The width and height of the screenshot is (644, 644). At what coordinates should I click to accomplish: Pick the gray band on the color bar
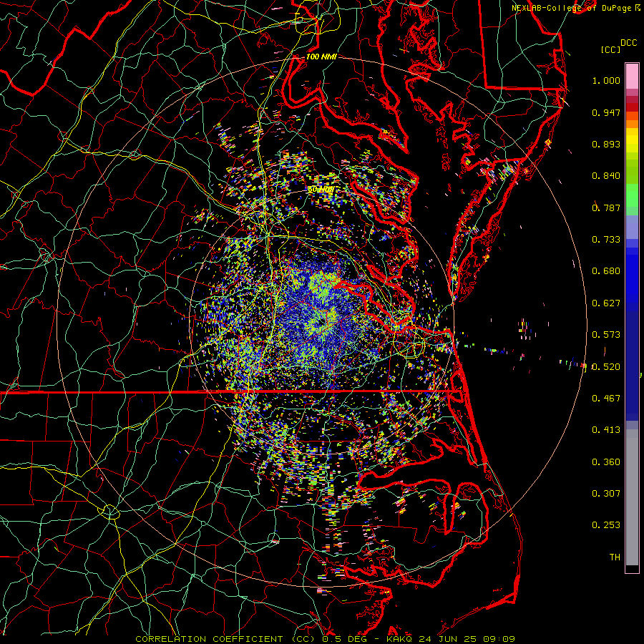pyautogui.click(x=632, y=497)
